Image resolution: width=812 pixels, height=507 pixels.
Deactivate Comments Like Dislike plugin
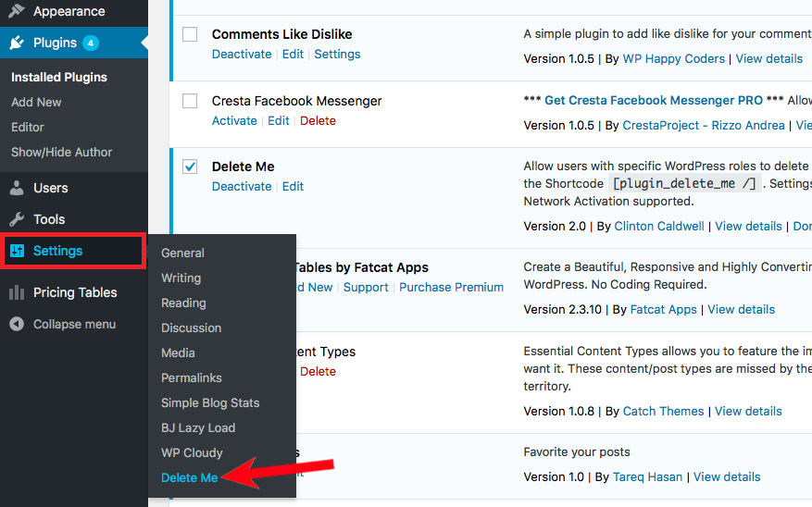pyautogui.click(x=242, y=55)
